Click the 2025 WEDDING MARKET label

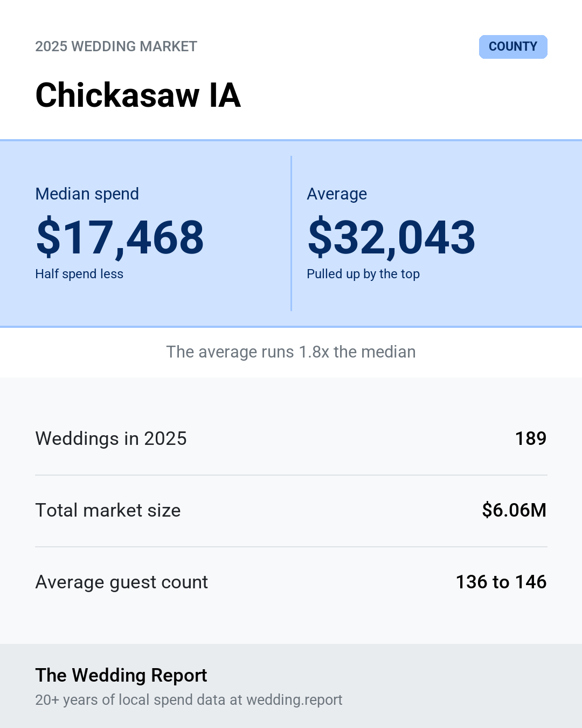[x=116, y=46]
